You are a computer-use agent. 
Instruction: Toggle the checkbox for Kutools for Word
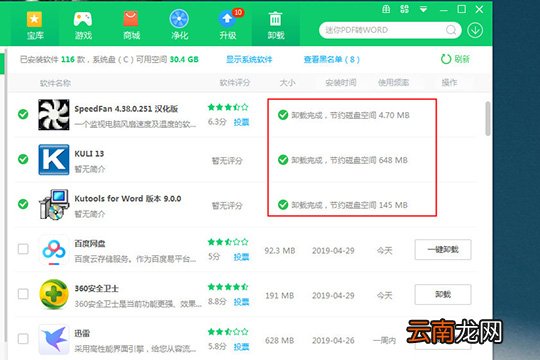coord(23,204)
